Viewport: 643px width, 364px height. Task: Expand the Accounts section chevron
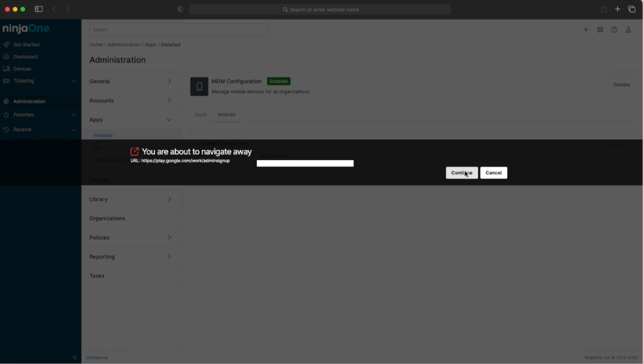pos(169,100)
